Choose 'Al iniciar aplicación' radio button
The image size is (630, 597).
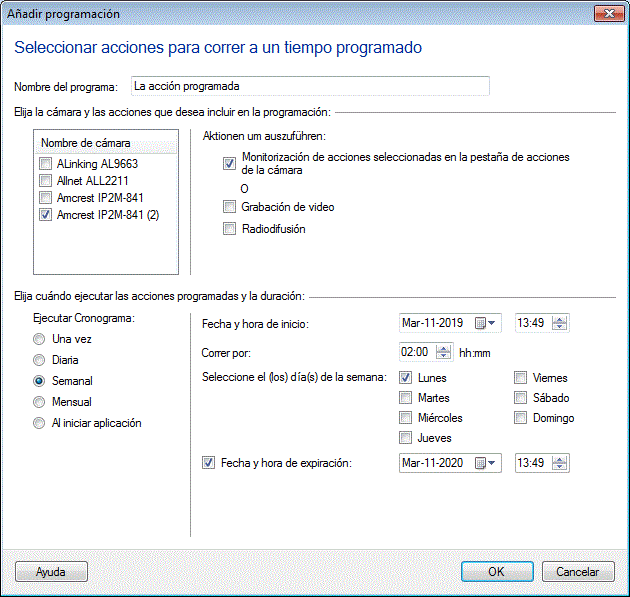point(40,423)
